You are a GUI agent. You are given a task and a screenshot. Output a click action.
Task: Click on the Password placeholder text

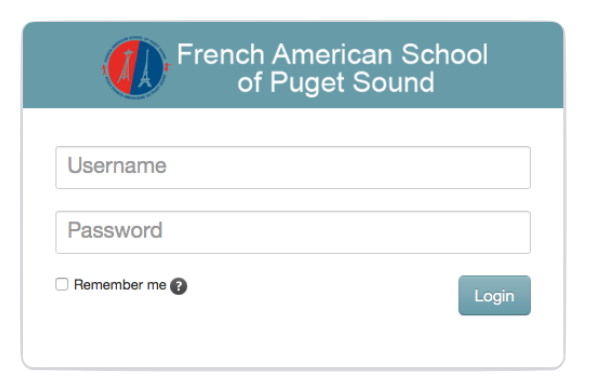[115, 230]
